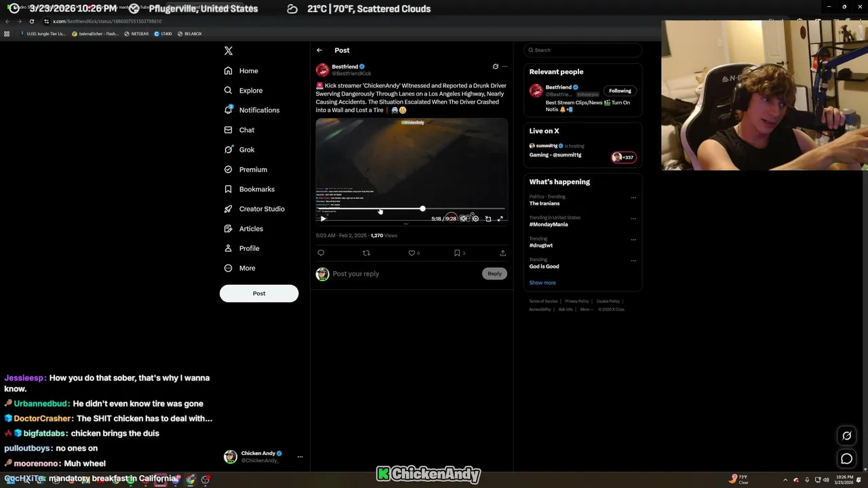The image size is (868, 488).
Task: Click the Articles icon in the sidebar
Action: [228, 228]
